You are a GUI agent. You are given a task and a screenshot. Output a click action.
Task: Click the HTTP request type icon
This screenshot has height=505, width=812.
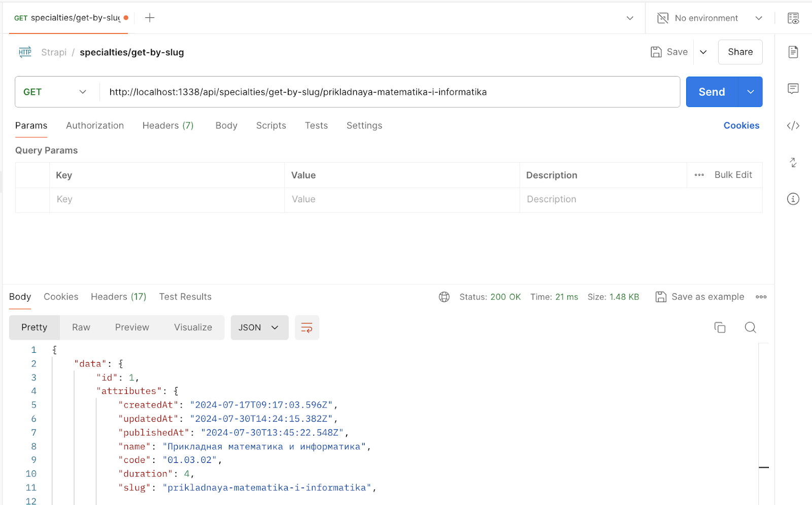pyautogui.click(x=25, y=52)
